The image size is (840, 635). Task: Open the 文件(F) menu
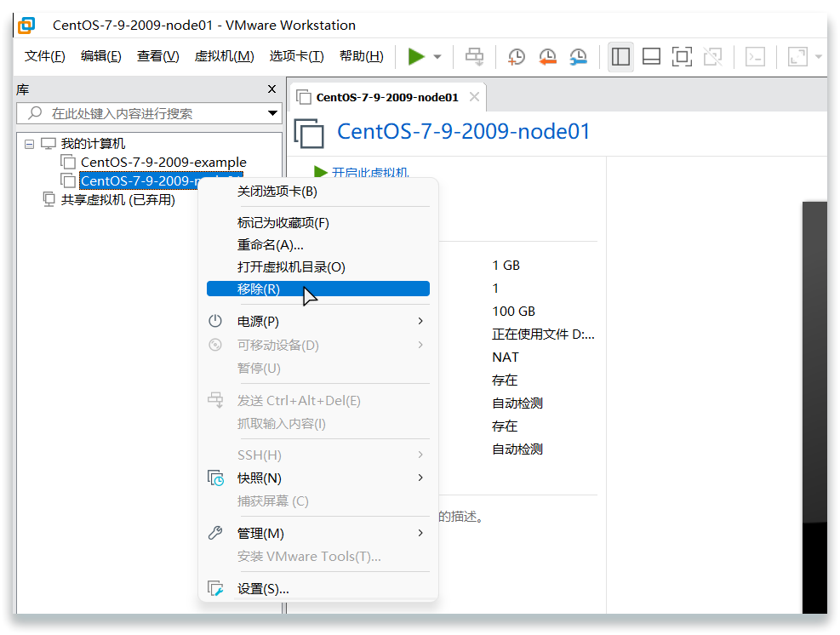coord(45,56)
